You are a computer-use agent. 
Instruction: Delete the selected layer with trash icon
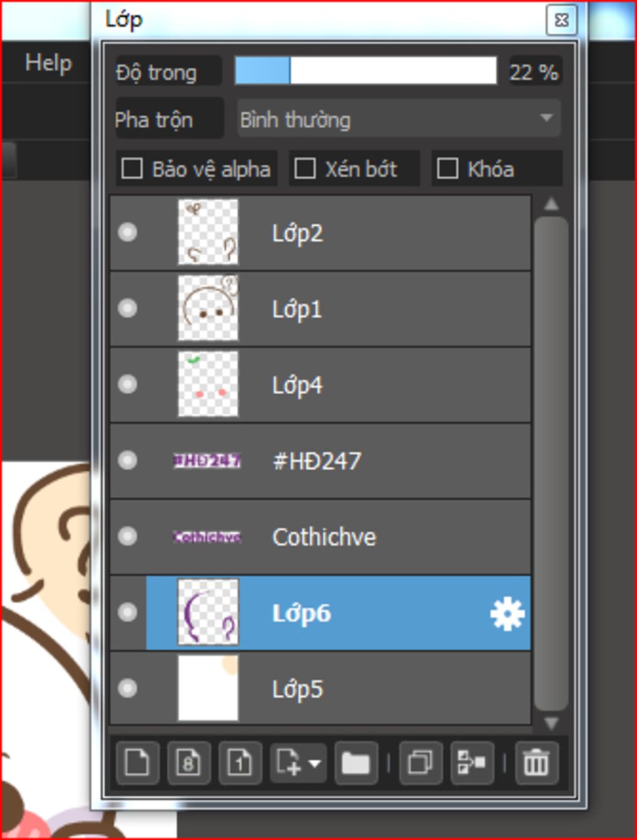(x=536, y=762)
